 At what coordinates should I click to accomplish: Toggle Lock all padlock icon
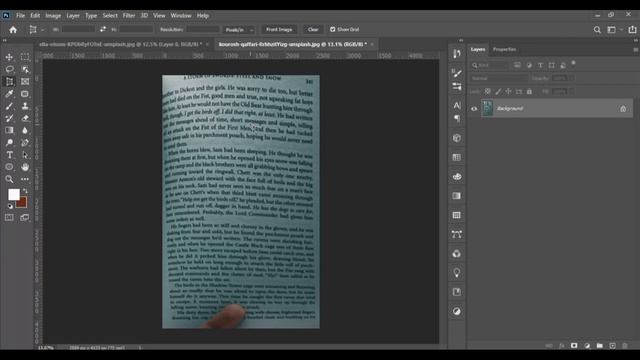point(529,92)
